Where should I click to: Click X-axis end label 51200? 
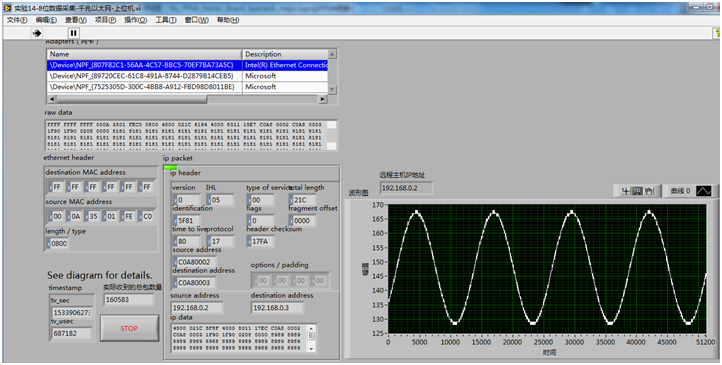pyautogui.click(x=706, y=342)
